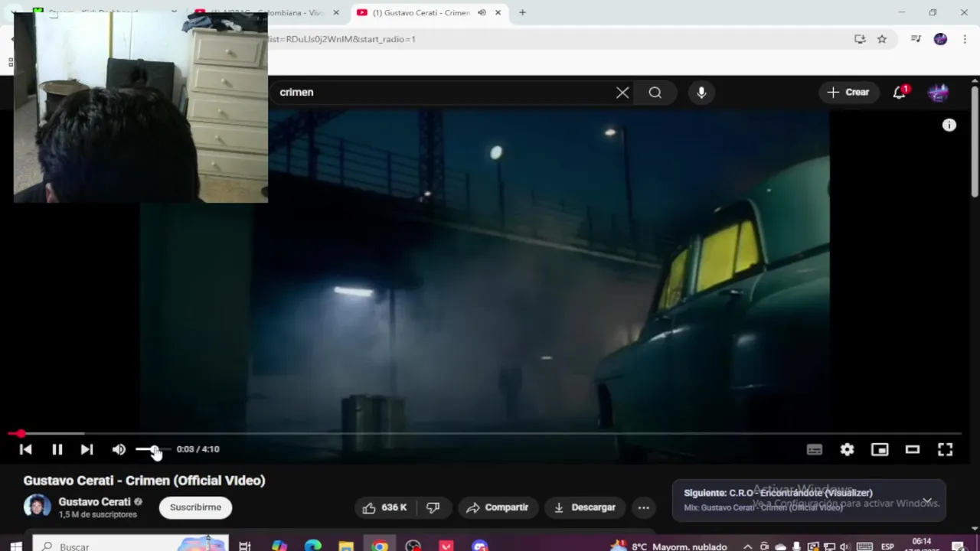Open File Explorer from taskbar
Screen dimensions: 980x551
[x=346, y=546]
